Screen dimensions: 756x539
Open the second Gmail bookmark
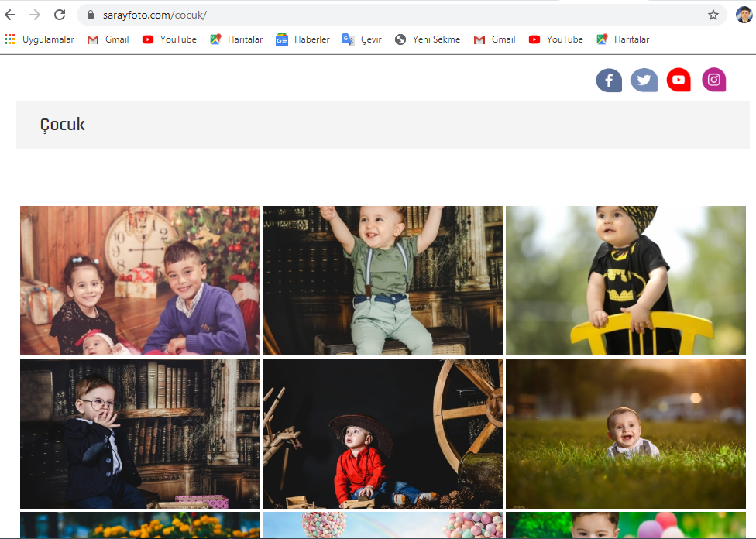(x=495, y=39)
